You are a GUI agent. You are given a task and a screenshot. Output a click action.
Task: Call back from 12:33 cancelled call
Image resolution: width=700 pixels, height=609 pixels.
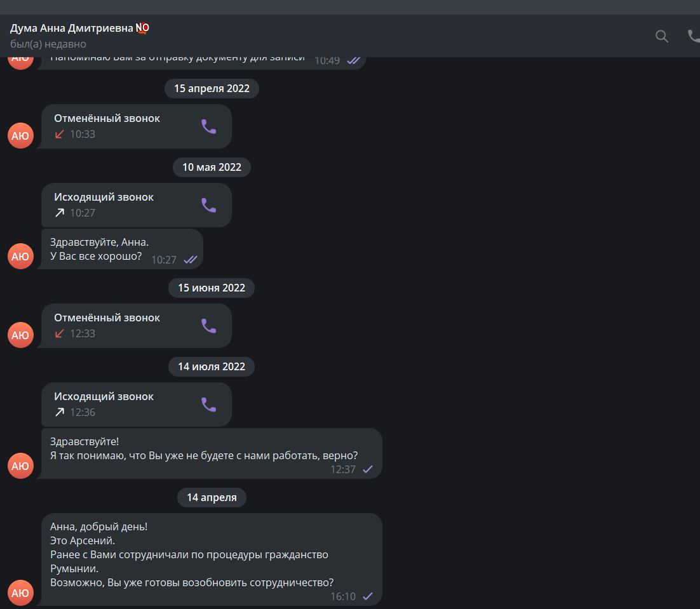[x=208, y=326]
